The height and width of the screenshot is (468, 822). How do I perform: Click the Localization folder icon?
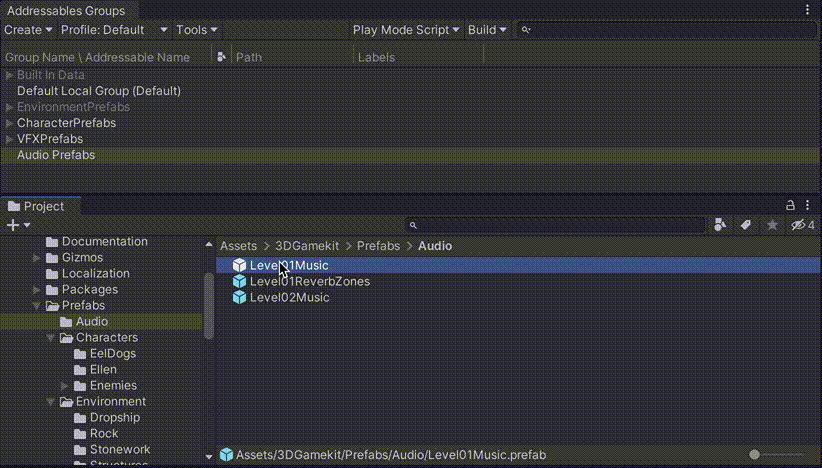52,274
